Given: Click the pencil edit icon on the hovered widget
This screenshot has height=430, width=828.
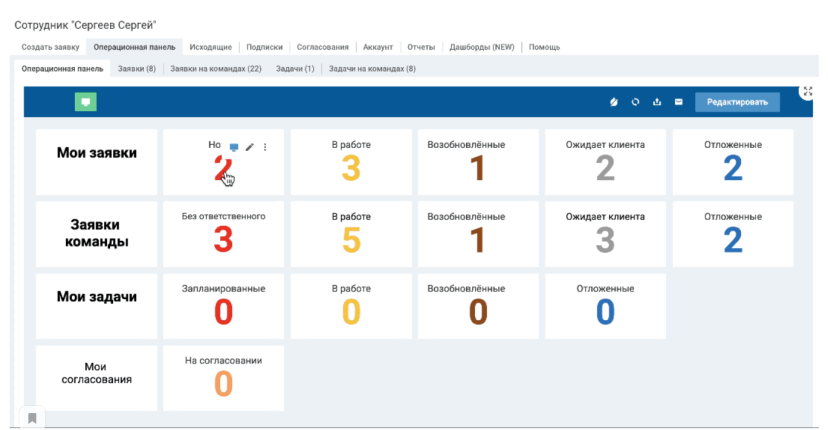Looking at the screenshot, I should 250,147.
